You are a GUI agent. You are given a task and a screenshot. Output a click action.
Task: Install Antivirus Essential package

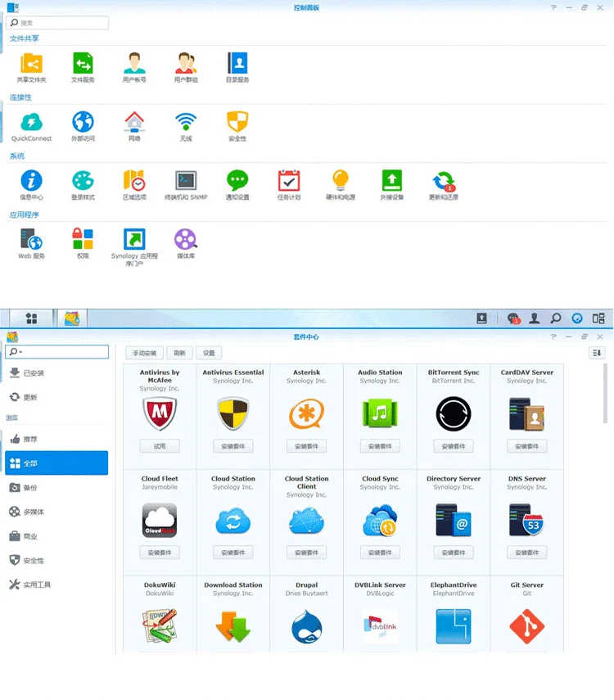point(233,446)
